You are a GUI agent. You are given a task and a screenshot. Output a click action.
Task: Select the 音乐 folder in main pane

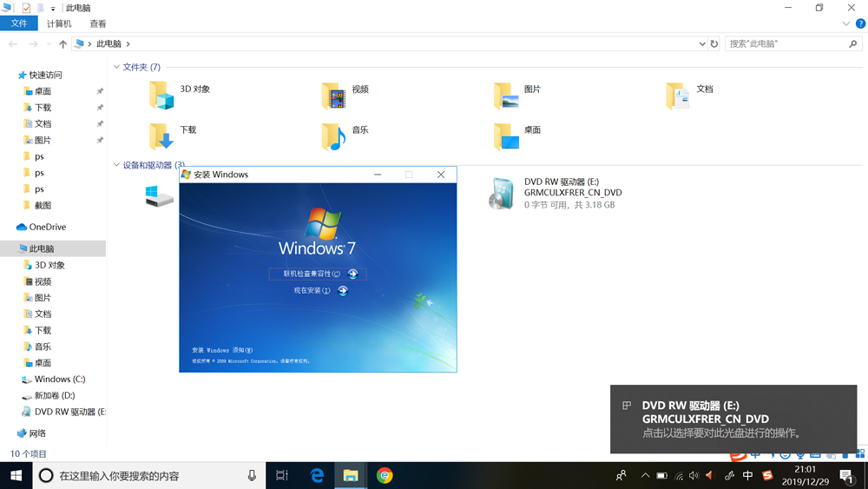coord(345,135)
